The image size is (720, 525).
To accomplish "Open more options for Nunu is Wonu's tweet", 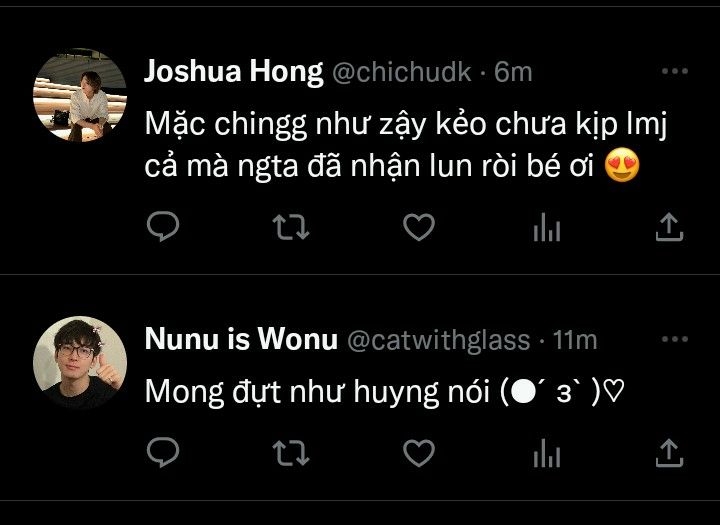I will pos(675,339).
